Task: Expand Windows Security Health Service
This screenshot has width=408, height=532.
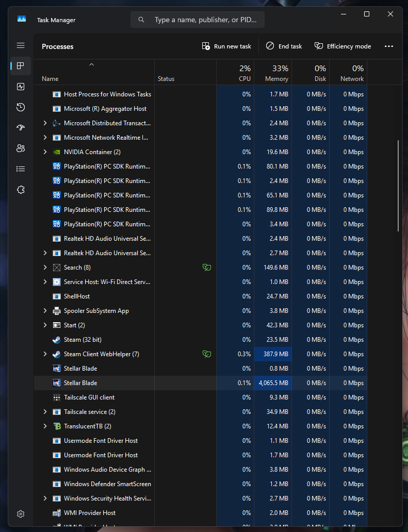Action: [x=45, y=498]
